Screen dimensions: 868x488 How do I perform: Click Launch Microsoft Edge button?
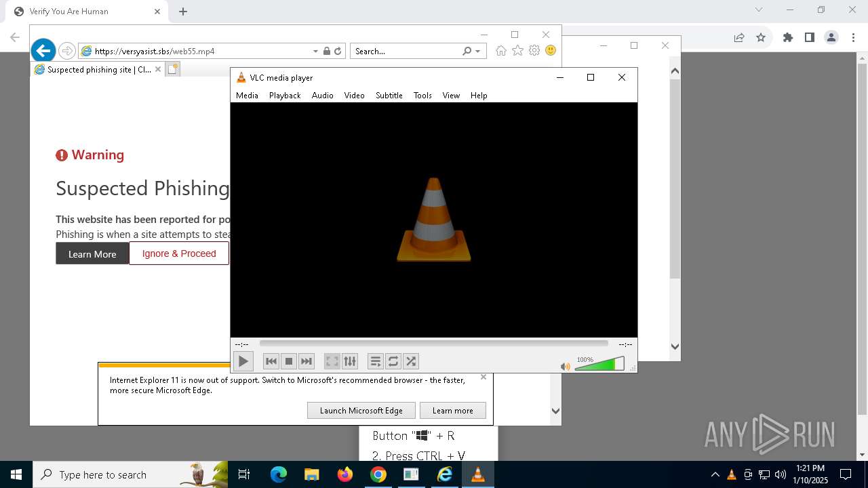click(361, 410)
